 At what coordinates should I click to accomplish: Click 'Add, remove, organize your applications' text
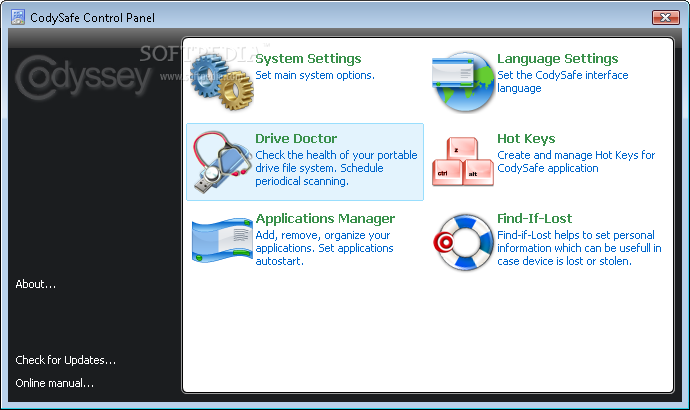324,248
